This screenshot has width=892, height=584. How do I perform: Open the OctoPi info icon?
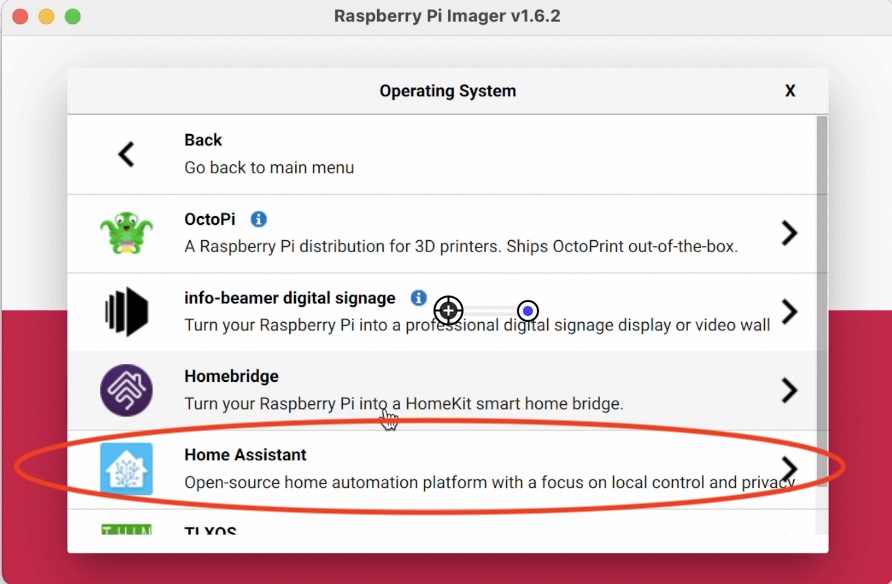(x=259, y=219)
